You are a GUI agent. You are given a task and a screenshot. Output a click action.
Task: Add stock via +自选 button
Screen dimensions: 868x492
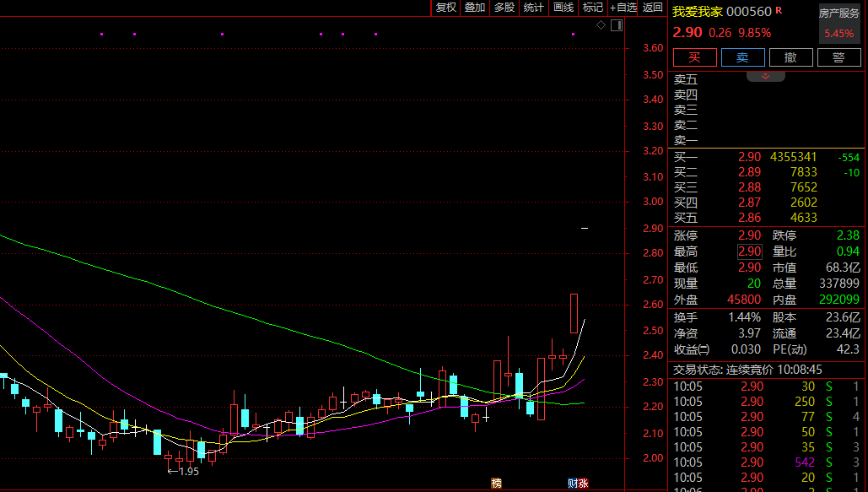(x=623, y=8)
